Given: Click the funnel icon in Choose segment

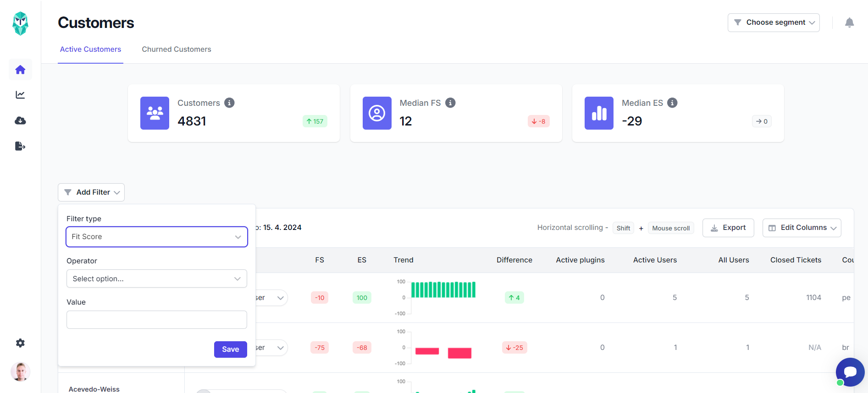Looking at the screenshot, I should (x=738, y=22).
